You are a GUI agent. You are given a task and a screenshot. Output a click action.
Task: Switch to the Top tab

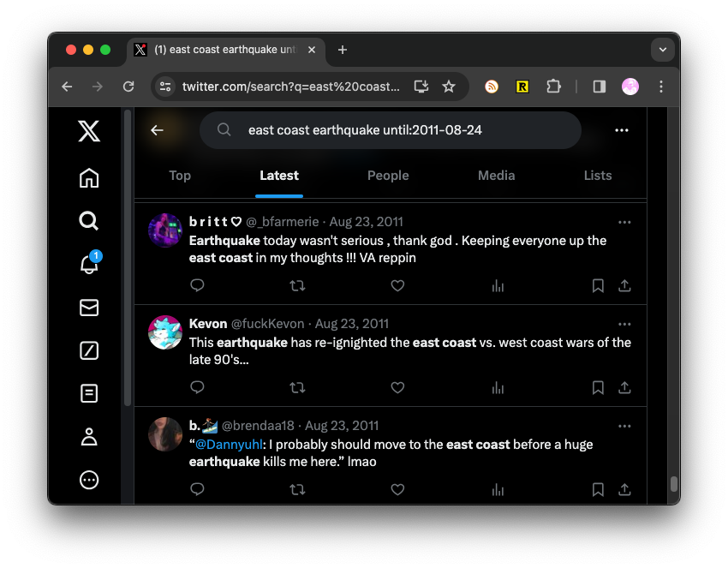[x=180, y=175]
